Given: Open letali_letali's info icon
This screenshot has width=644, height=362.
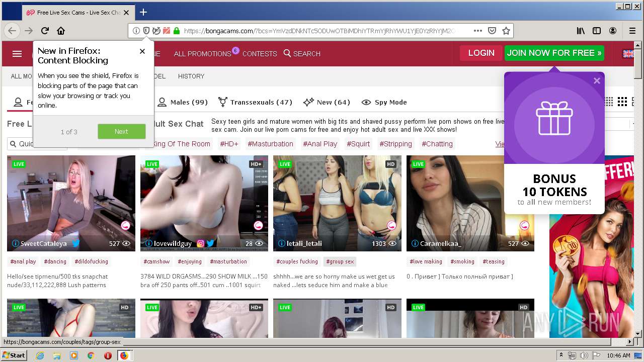Looking at the screenshot, I should (282, 243).
